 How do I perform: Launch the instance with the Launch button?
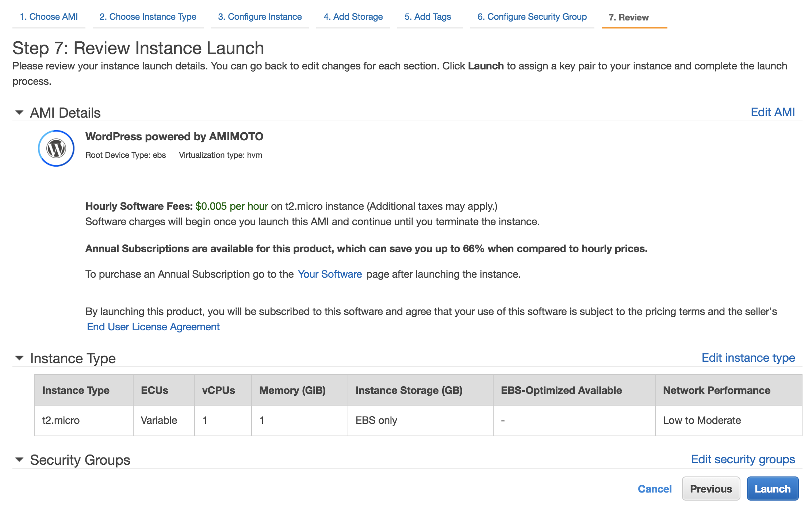(773, 489)
